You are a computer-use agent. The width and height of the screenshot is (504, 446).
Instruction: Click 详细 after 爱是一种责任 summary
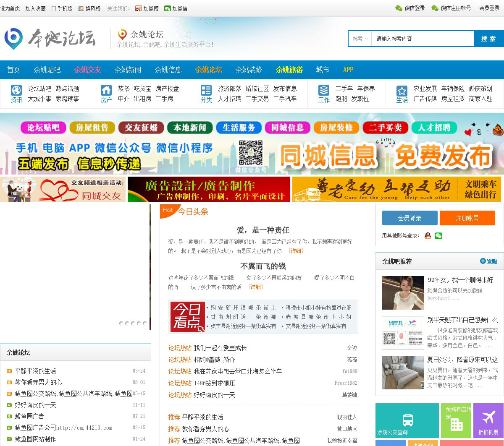(x=296, y=251)
